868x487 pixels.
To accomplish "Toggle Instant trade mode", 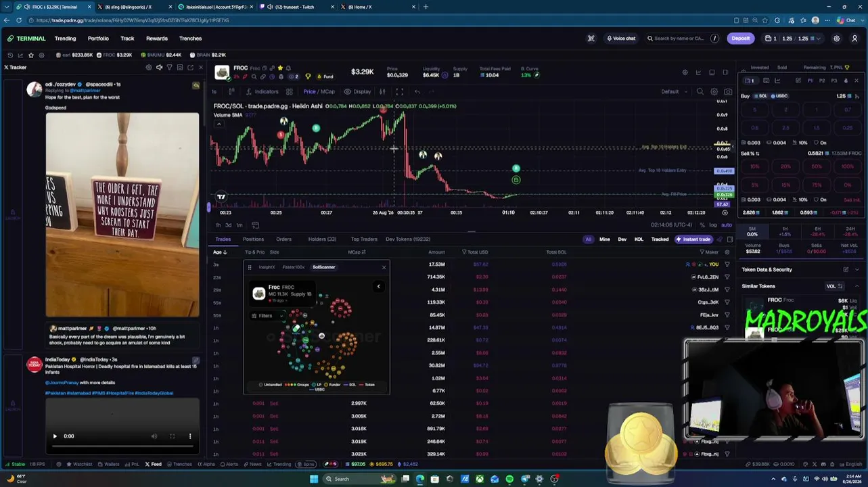I will click(693, 239).
